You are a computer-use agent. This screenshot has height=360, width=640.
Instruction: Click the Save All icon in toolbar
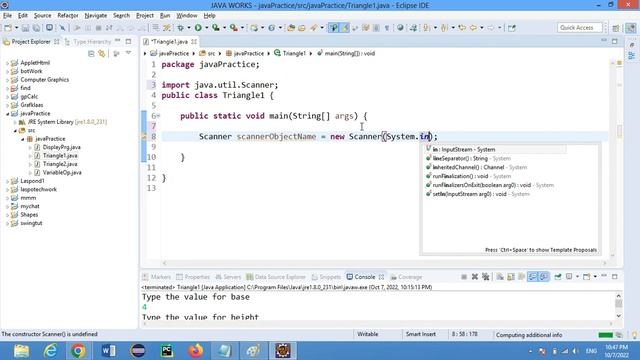[x=36, y=28]
